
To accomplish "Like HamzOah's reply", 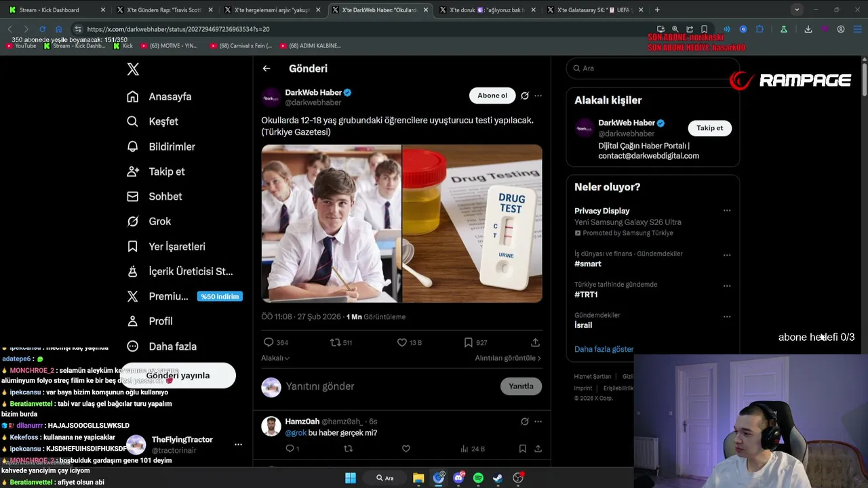I will [x=406, y=449].
